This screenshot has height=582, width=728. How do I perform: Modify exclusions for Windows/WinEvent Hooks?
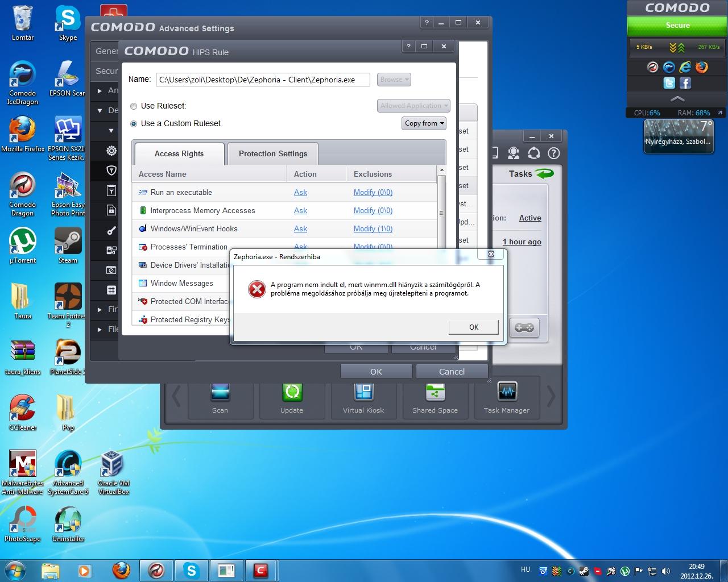[373, 228]
